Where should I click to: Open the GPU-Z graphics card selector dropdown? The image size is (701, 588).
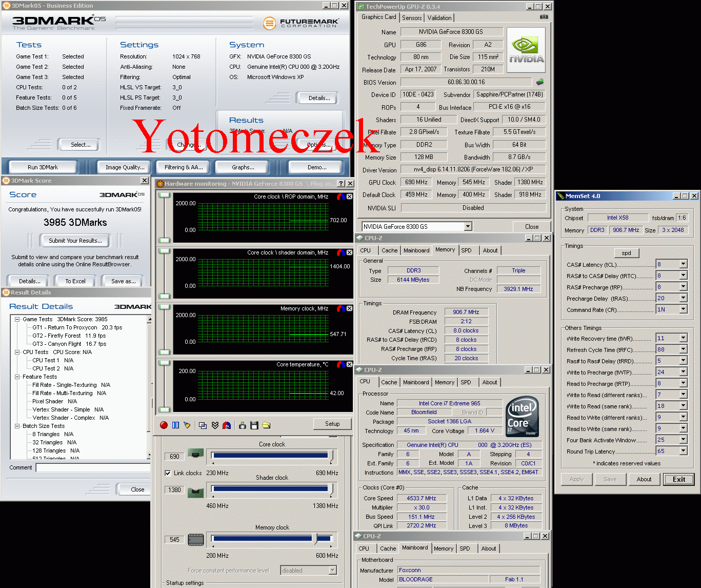tap(468, 226)
